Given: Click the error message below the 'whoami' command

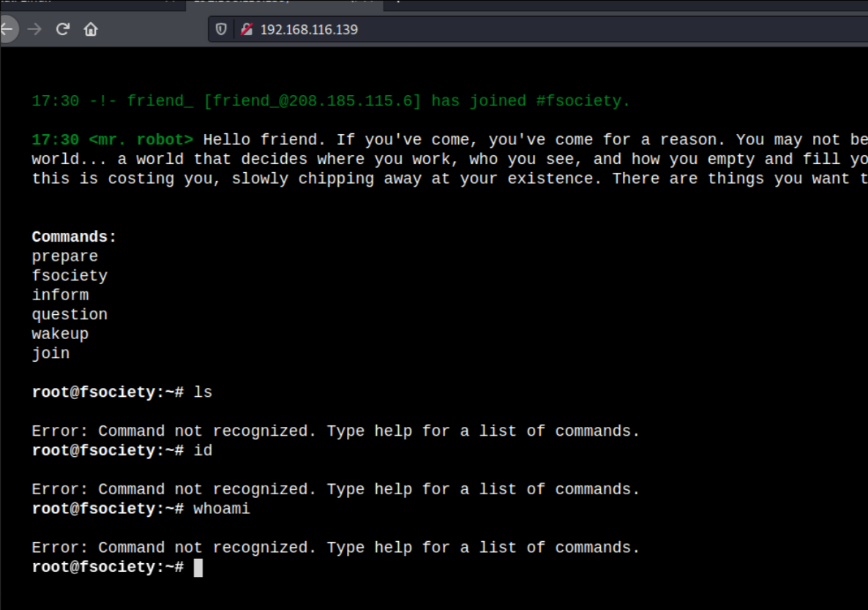Looking at the screenshot, I should coord(335,548).
